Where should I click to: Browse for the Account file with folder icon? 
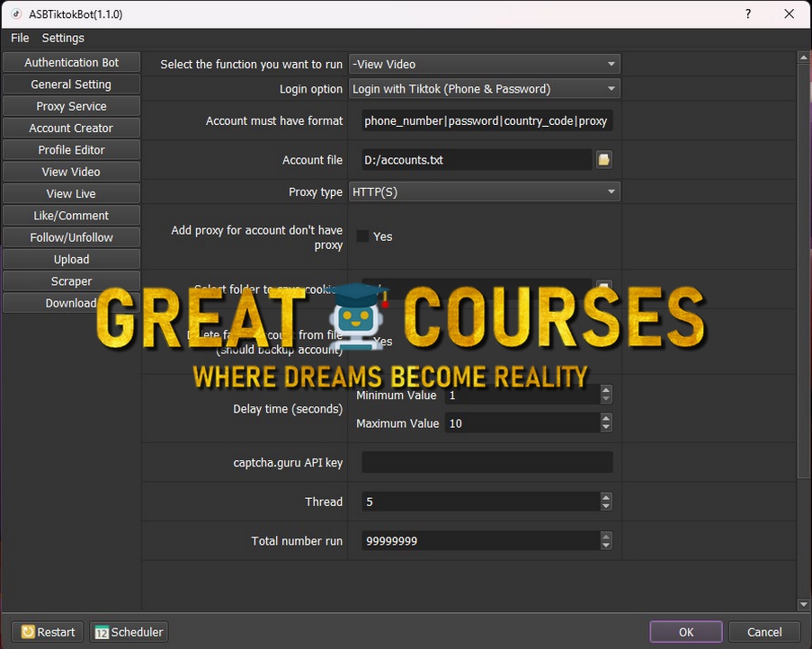coord(603,159)
